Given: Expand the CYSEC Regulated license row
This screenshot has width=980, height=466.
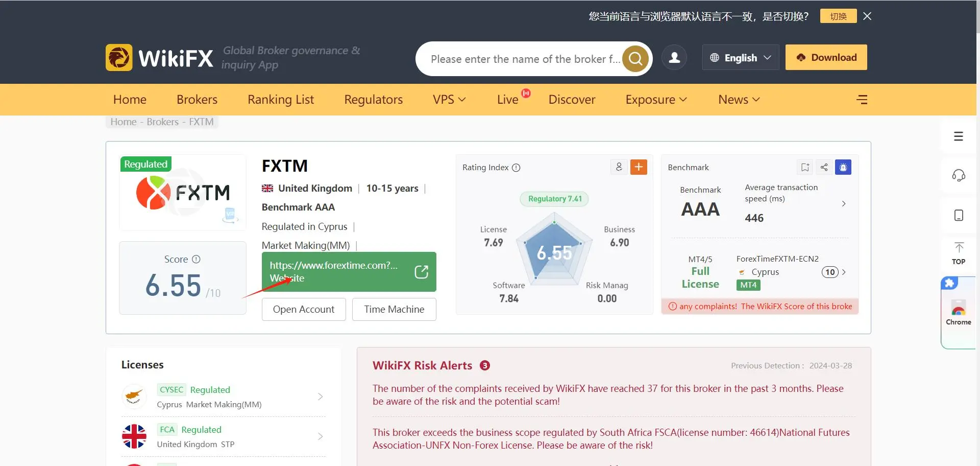Looking at the screenshot, I should [x=224, y=397].
